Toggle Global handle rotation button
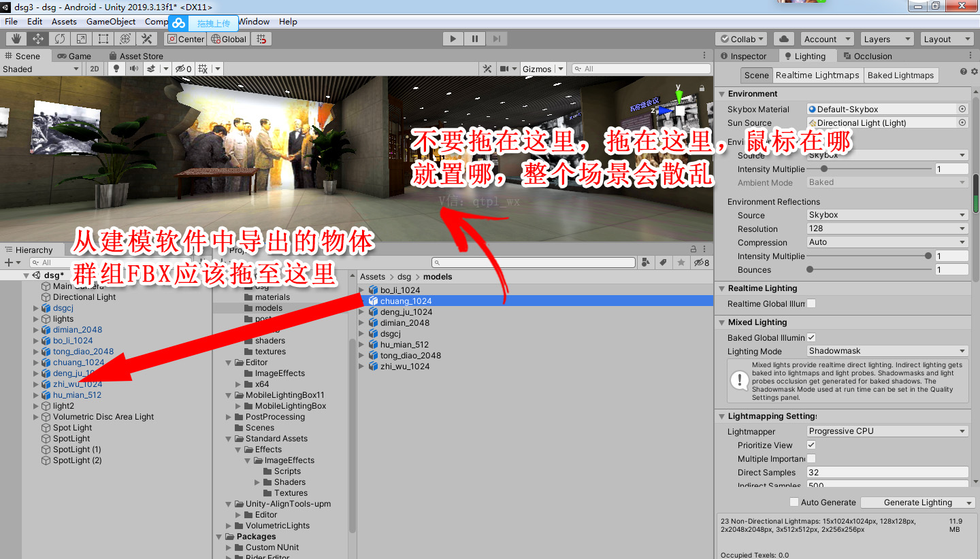This screenshot has width=980, height=559. [x=229, y=39]
